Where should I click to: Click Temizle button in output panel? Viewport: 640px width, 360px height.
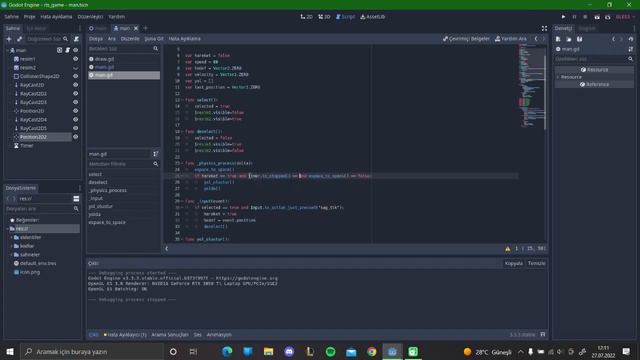click(536, 263)
